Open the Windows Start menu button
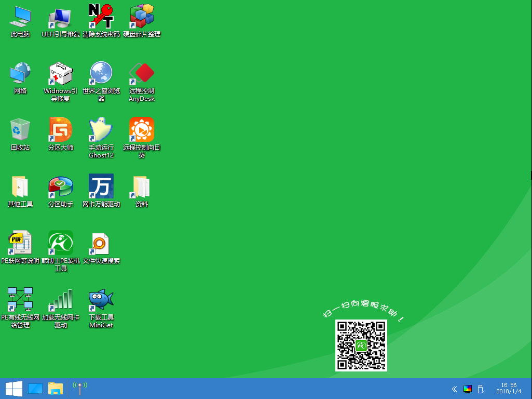 (13, 389)
